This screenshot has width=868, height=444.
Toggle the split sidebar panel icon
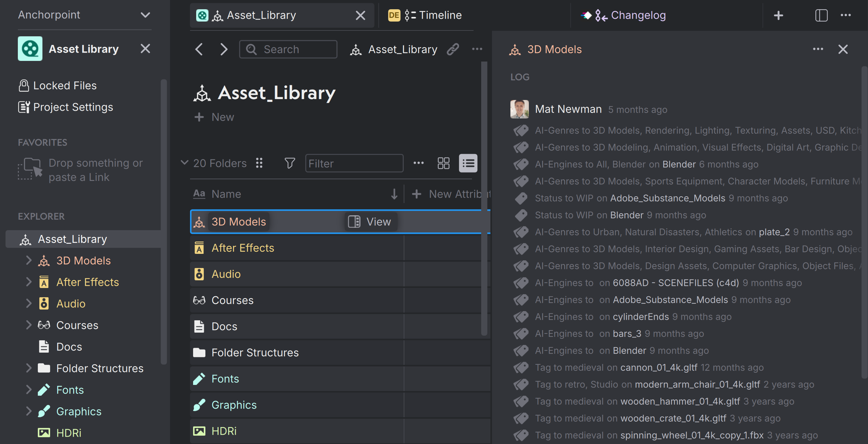[x=821, y=15]
